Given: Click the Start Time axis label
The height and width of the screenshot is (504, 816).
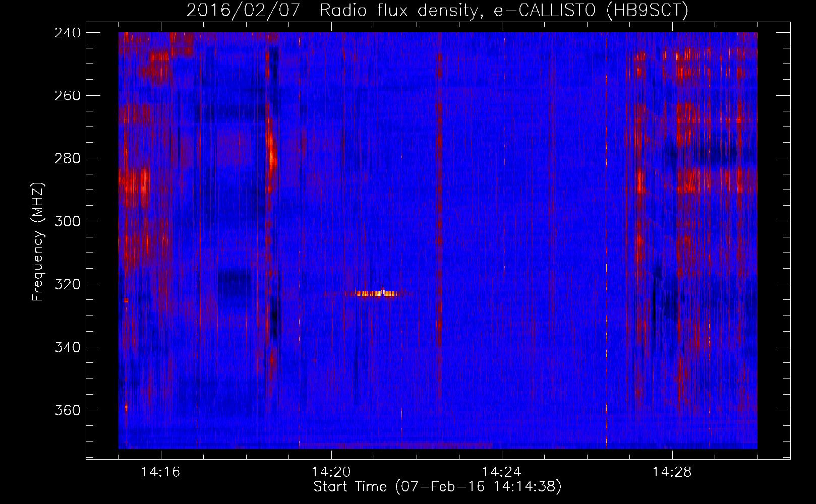Looking at the screenshot, I should point(437,487).
